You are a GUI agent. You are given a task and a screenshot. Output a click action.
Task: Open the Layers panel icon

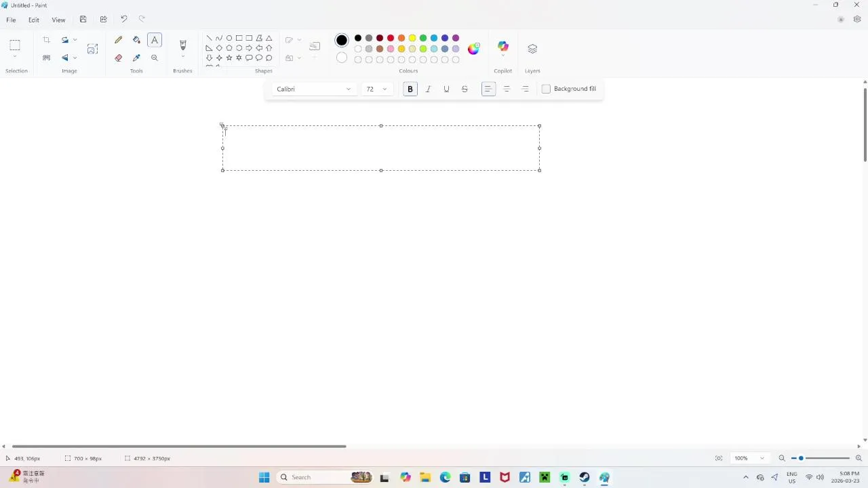pyautogui.click(x=532, y=49)
